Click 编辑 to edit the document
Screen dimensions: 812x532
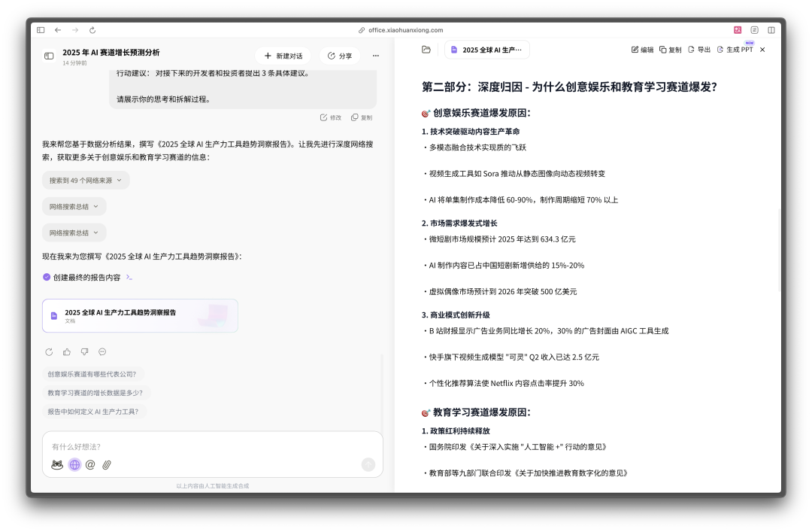[642, 50]
